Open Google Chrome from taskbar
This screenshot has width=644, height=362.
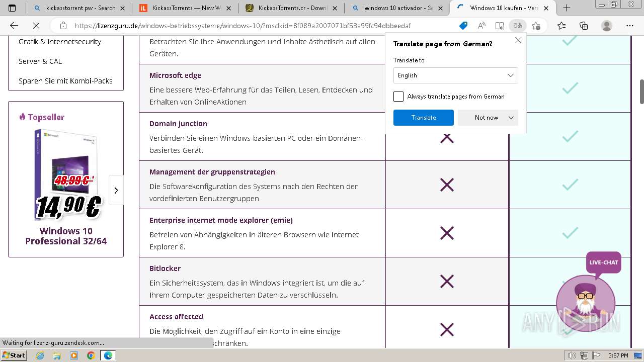pyautogui.click(x=91, y=355)
